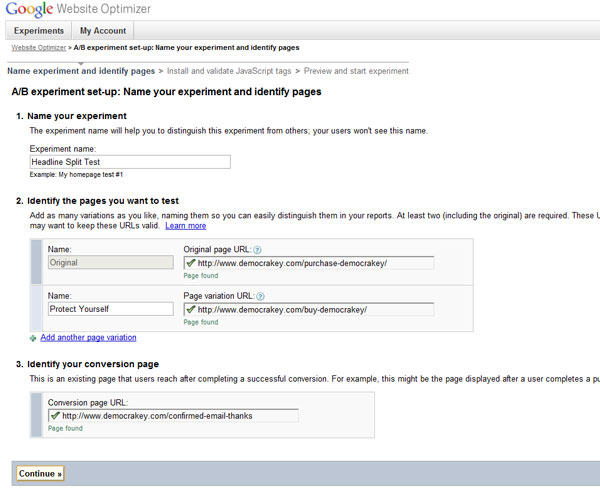Image resolution: width=600 pixels, height=490 pixels.
Task: Click green checkmark in Original page URL
Action: coord(191,263)
